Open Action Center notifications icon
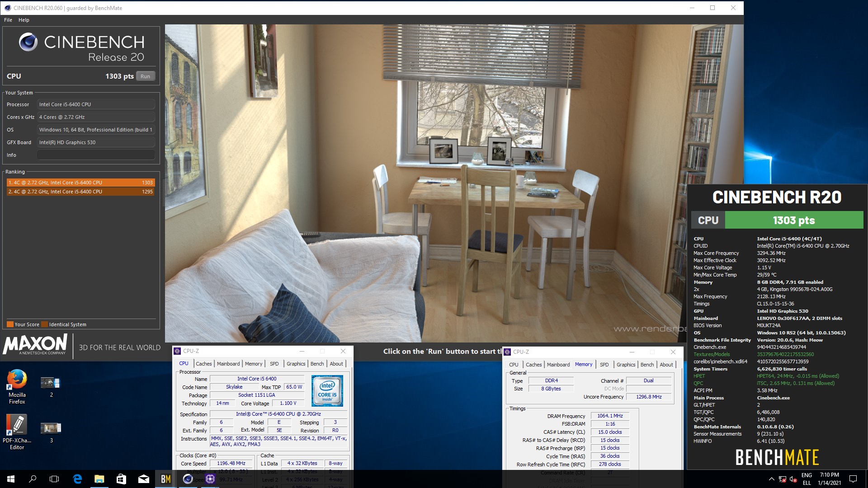Viewport: 868px width, 488px height. (853, 479)
